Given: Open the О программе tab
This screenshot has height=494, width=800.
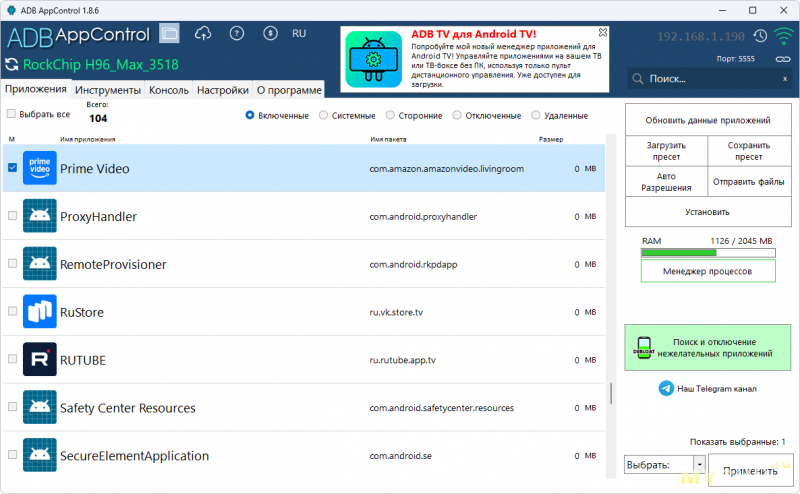Looking at the screenshot, I should pos(289,90).
